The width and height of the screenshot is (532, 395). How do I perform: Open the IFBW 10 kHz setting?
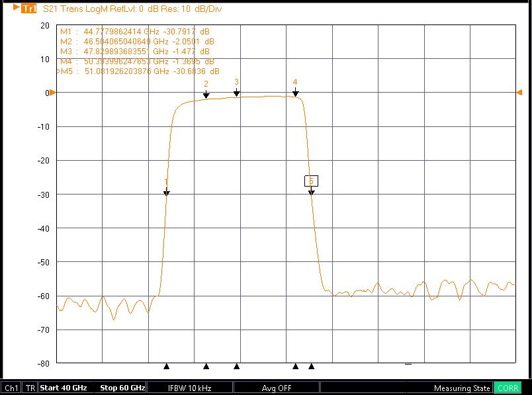point(190,388)
